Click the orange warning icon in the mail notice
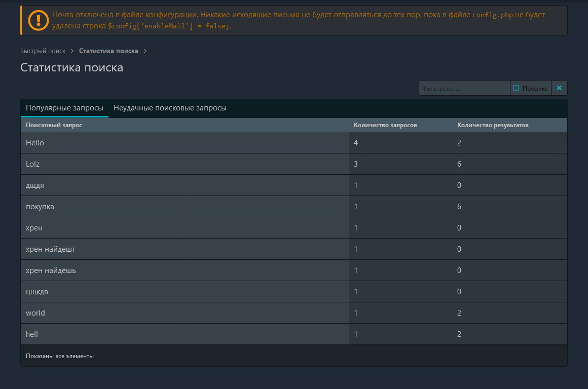The width and height of the screenshot is (588, 389). click(x=38, y=20)
